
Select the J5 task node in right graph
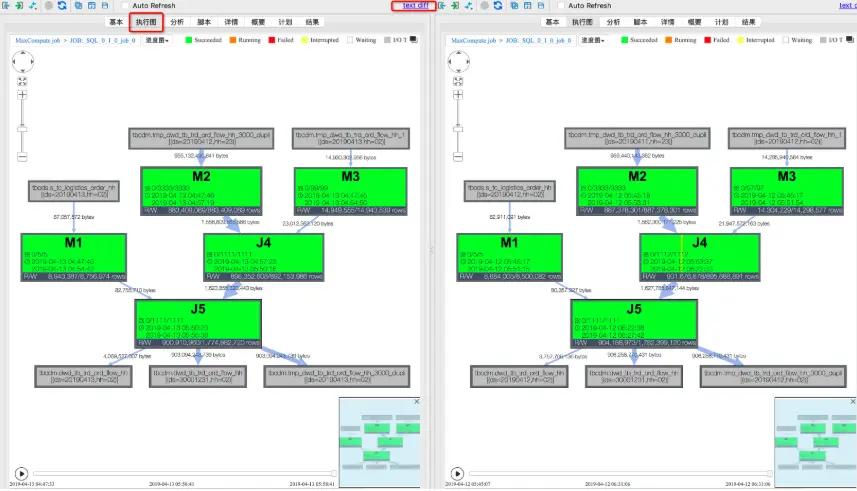[634, 323]
